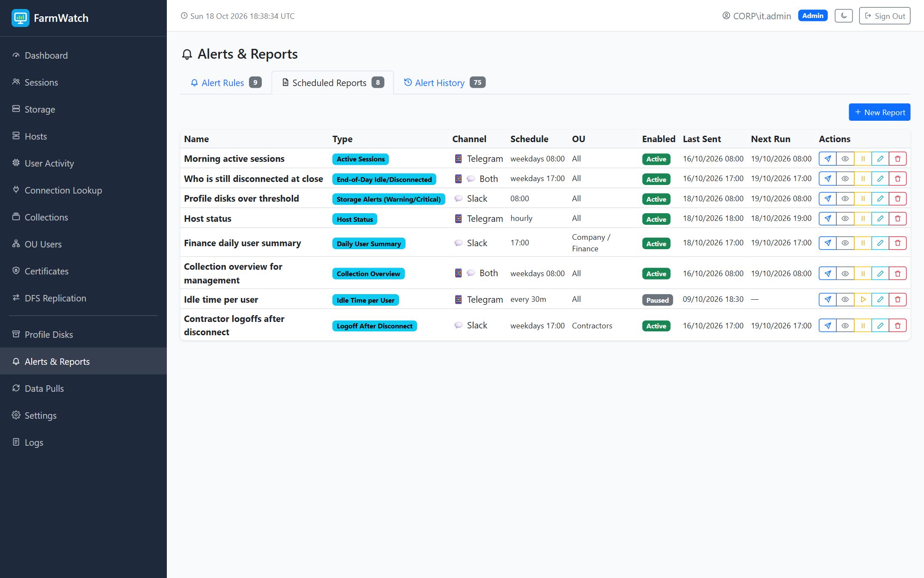Create a New Report
Screen dimensions: 924x578
pyautogui.click(x=880, y=112)
